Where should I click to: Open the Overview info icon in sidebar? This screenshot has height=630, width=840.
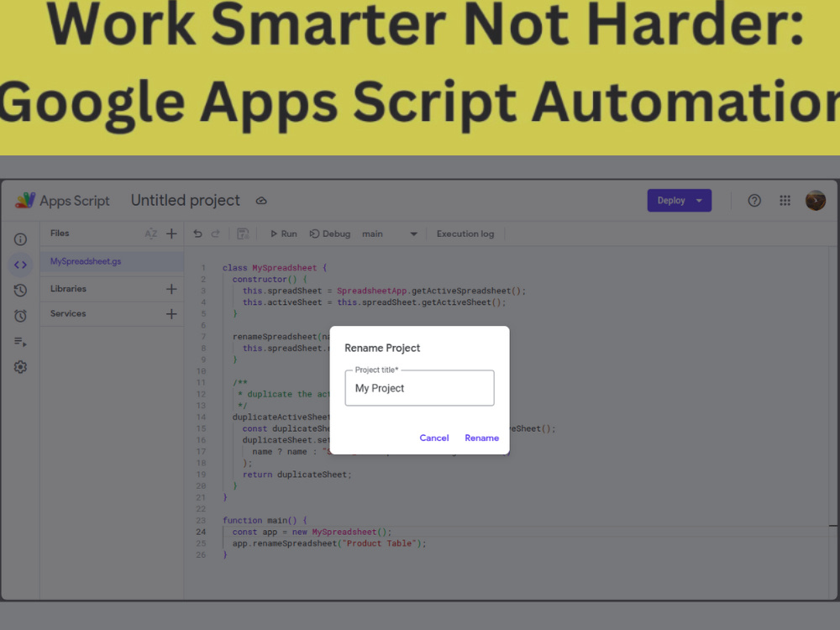coord(20,239)
